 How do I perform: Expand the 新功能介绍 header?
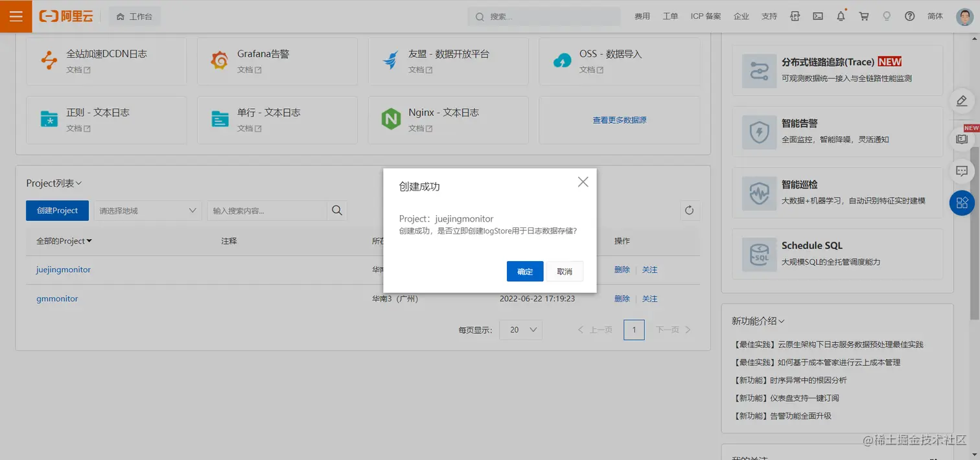pos(758,321)
